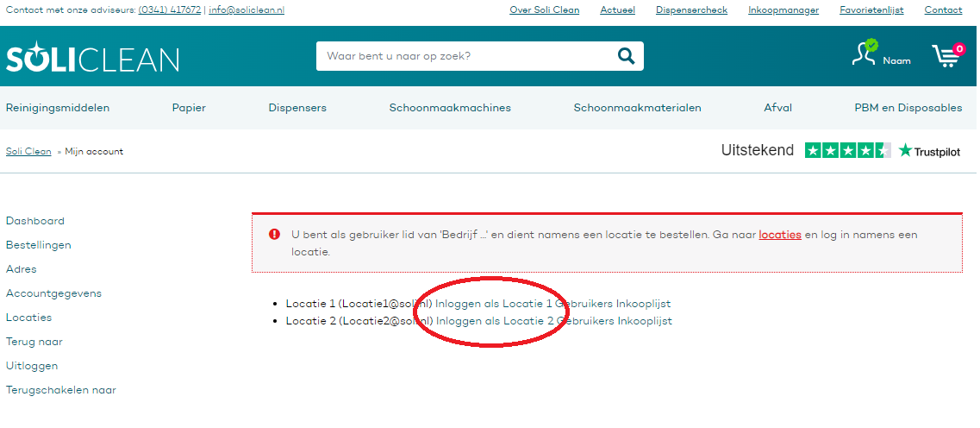Image resolution: width=980 pixels, height=428 pixels.
Task: Go to Bestellingen in sidebar
Action: [x=39, y=245]
